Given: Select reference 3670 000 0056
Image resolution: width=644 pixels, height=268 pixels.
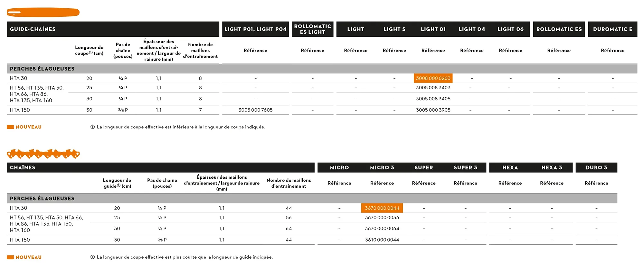Looking at the screenshot, I should click(x=382, y=218).
